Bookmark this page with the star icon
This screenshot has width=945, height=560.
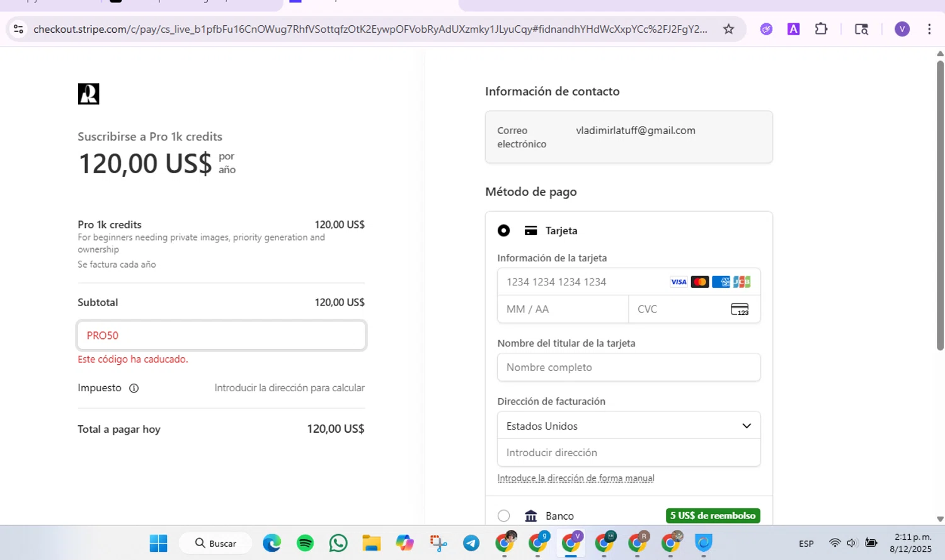pos(728,29)
